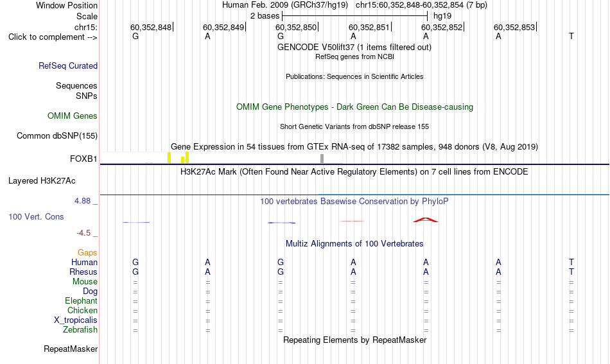Image resolution: width=610 pixels, height=364 pixels.
Task: Click the Human alignment row label
Action: click(x=84, y=262)
